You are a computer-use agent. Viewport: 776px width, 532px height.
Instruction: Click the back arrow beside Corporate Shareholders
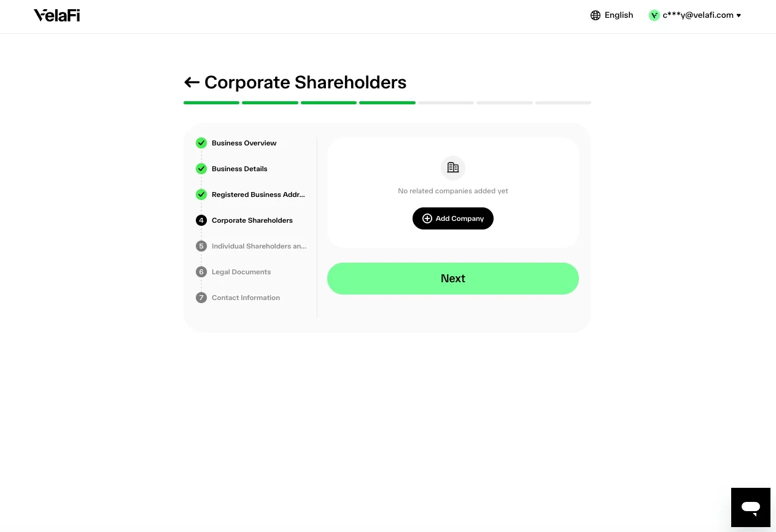tap(192, 82)
